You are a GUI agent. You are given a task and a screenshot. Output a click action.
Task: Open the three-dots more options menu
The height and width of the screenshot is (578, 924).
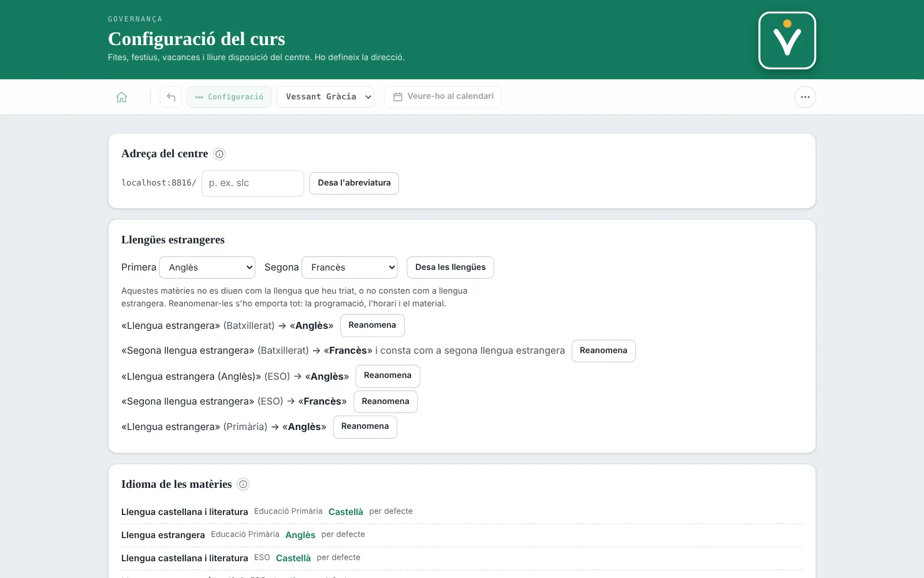[805, 97]
